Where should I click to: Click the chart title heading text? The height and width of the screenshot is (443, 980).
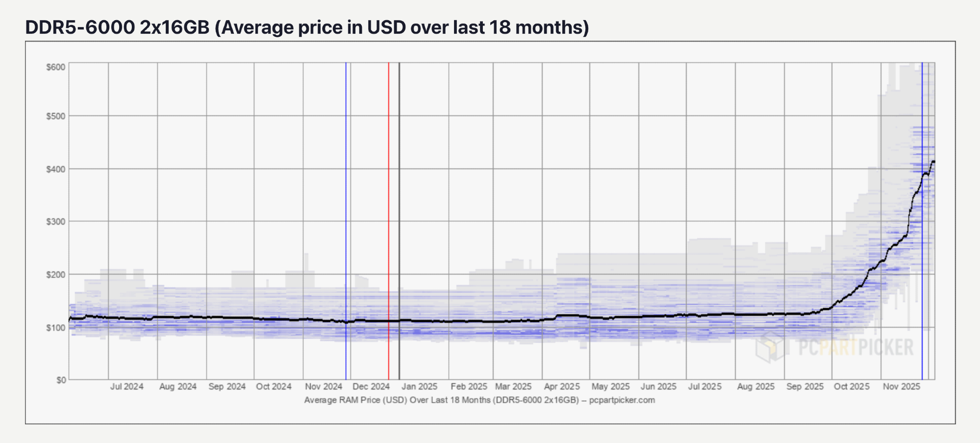pos(307,27)
